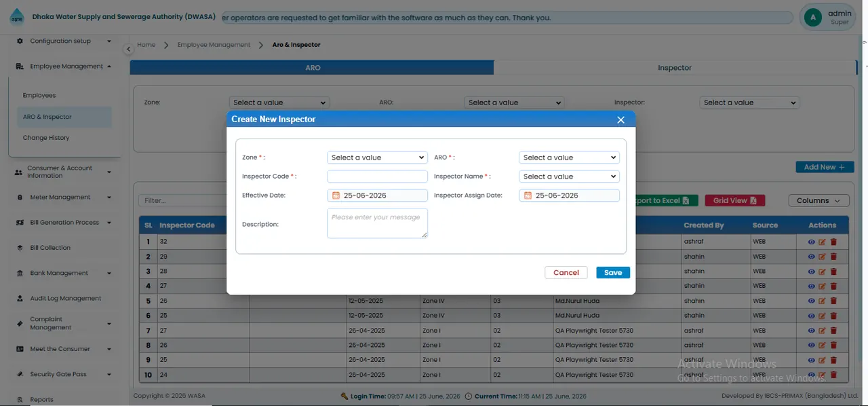
Task: Delete the inspector in row 7
Action: click(833, 331)
